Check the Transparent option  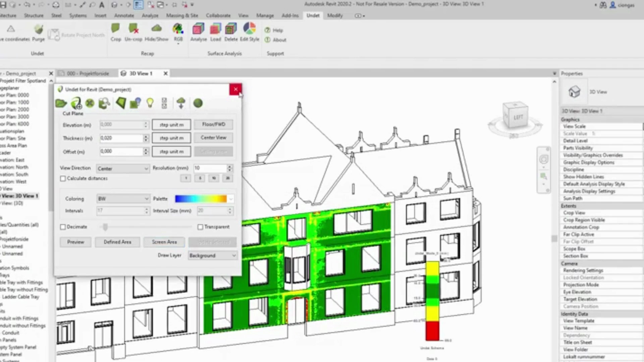tap(200, 227)
